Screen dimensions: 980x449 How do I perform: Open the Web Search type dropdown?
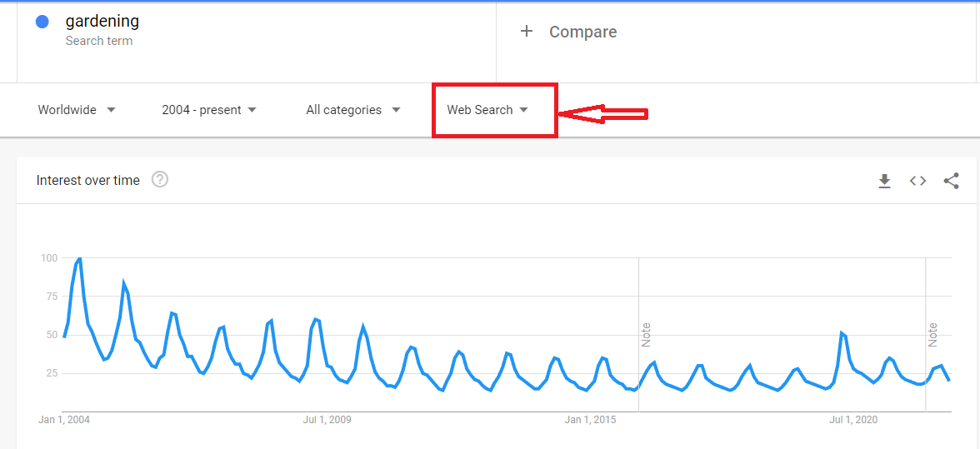pyautogui.click(x=487, y=110)
